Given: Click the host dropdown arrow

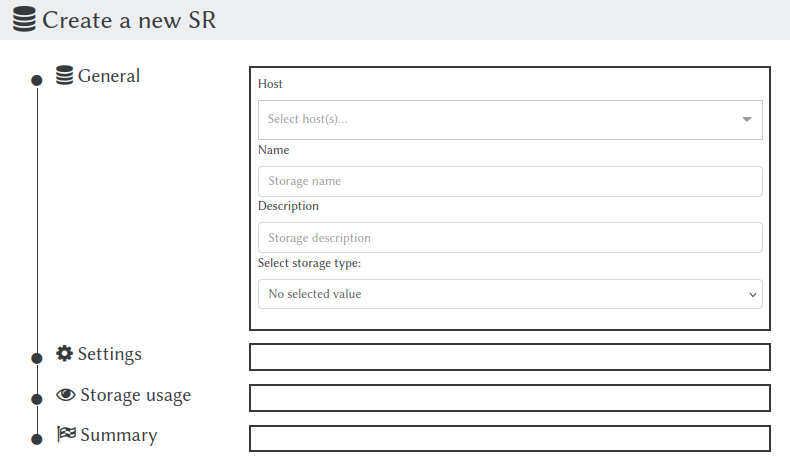Looking at the screenshot, I should click(747, 119).
